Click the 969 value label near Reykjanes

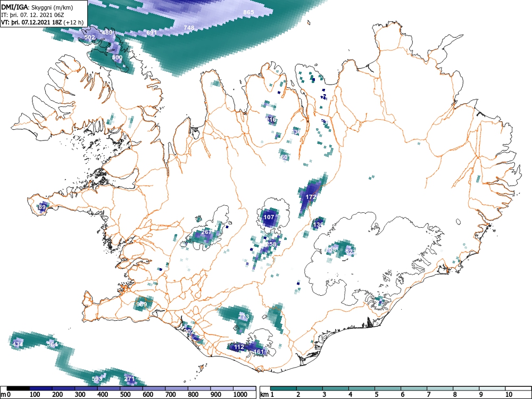142,304
